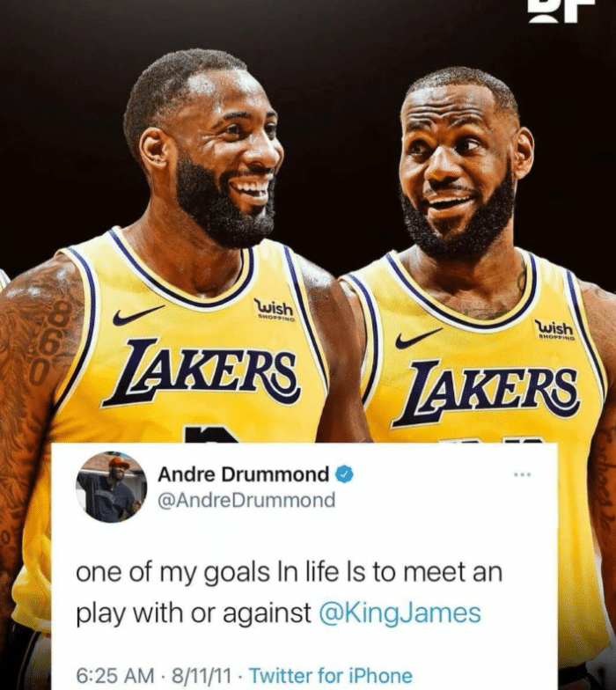The width and height of the screenshot is (616, 690).
Task: Select the tweet text starting with 'one of my goals'
Action: 289,593
